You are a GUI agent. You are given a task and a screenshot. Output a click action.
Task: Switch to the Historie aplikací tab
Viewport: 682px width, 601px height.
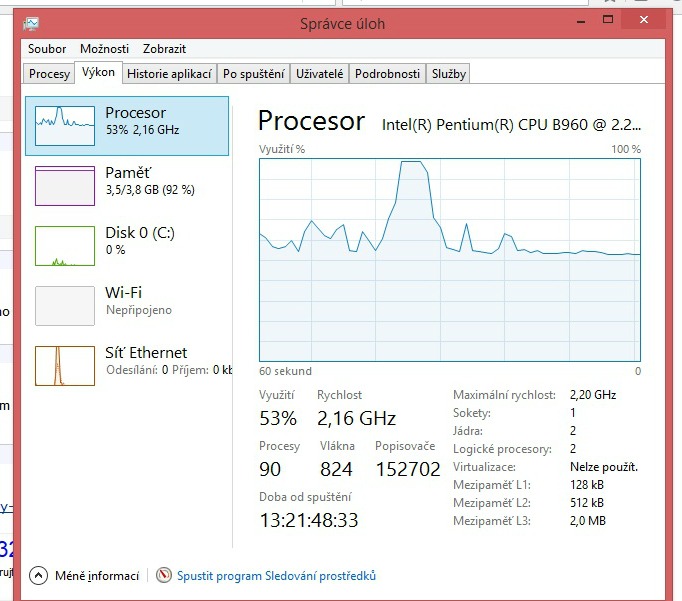coord(169,74)
